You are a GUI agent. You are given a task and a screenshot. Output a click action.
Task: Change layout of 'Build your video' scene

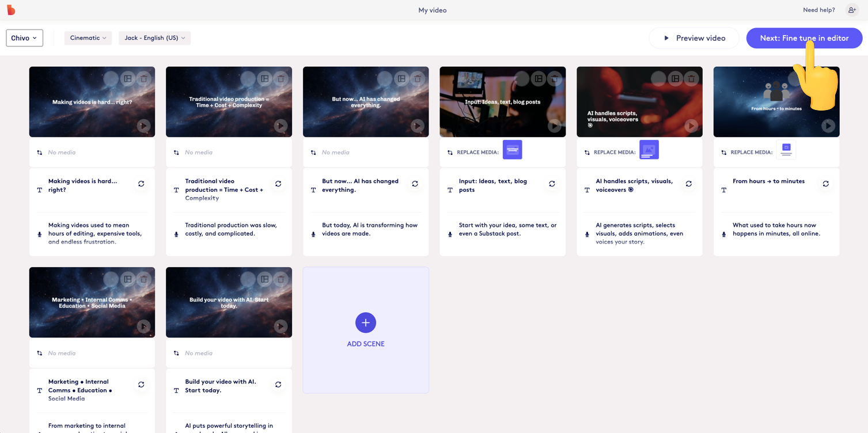click(265, 279)
